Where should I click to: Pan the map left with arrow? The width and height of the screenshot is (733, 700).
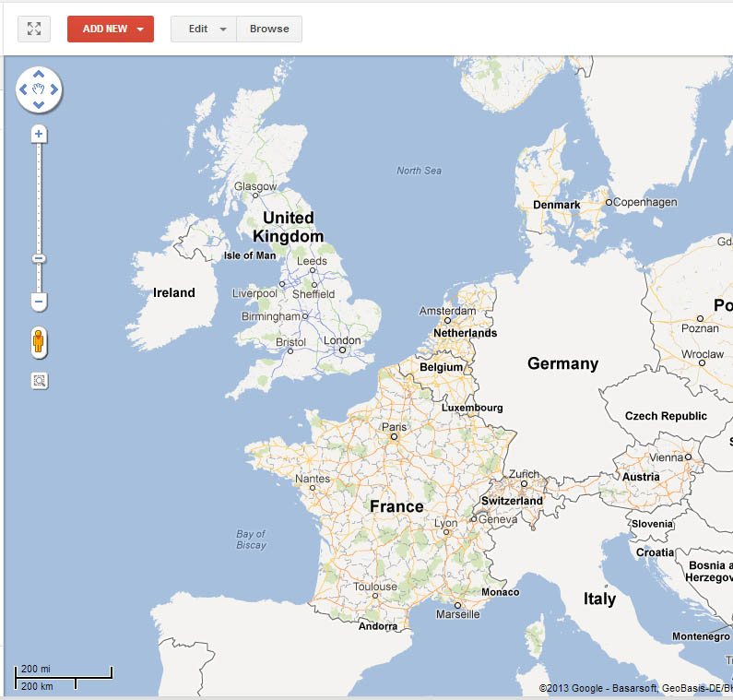click(x=23, y=89)
